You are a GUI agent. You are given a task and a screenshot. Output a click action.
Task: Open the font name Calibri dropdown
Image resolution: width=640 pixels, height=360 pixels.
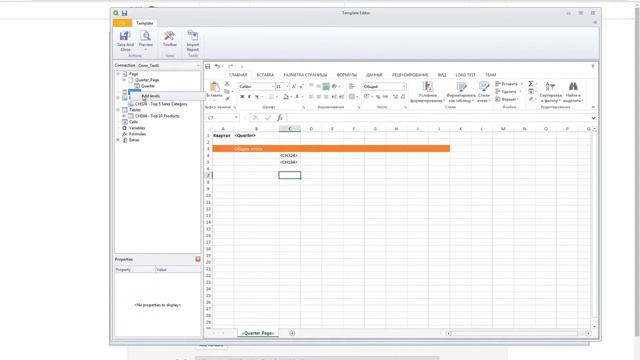pyautogui.click(x=273, y=87)
